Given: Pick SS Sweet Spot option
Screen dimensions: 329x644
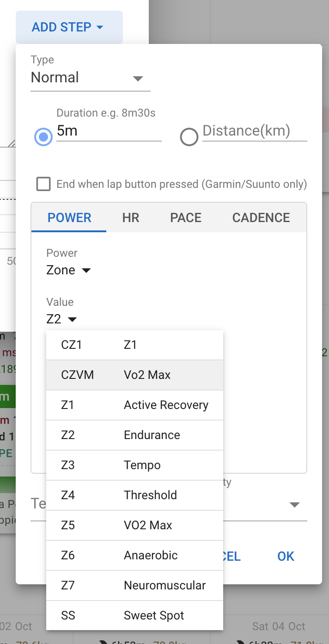Looking at the screenshot, I should click(134, 615).
